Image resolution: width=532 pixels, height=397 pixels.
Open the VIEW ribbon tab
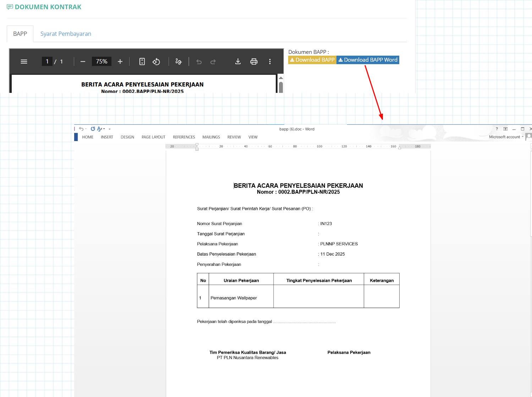tap(253, 137)
